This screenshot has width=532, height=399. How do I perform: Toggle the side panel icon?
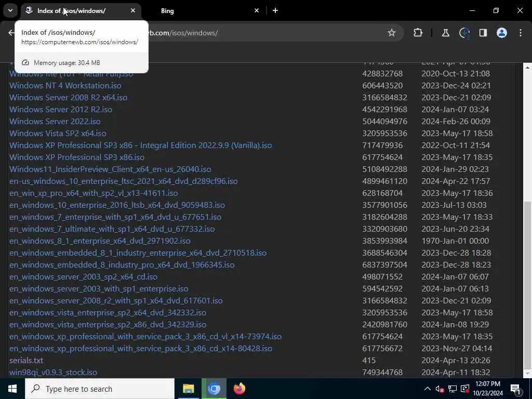coord(483,33)
